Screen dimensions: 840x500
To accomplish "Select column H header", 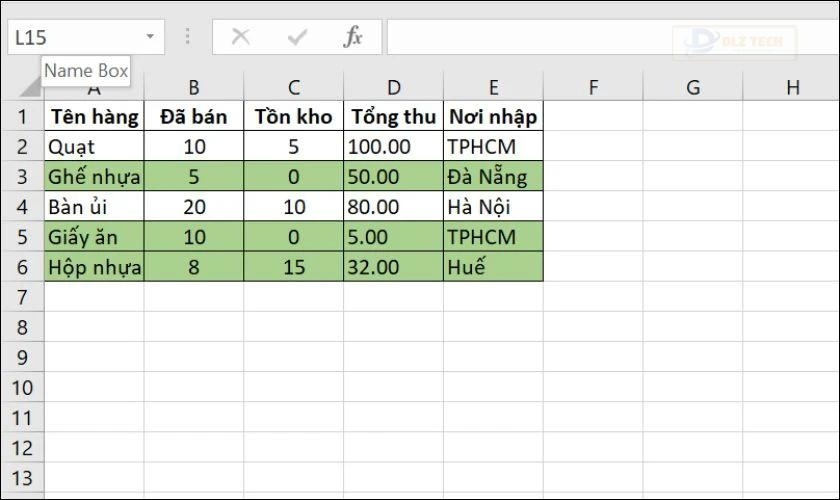I will [792, 87].
